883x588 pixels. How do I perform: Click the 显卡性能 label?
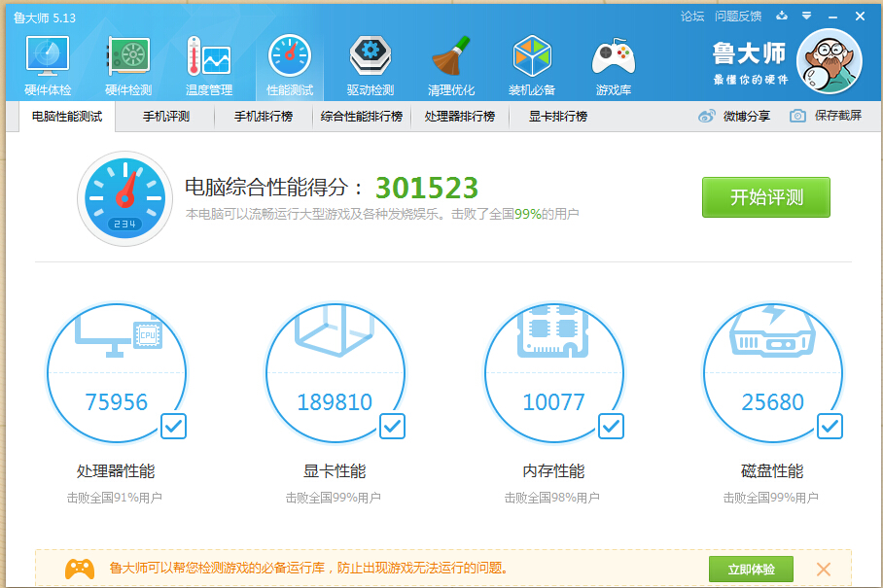tap(335, 471)
